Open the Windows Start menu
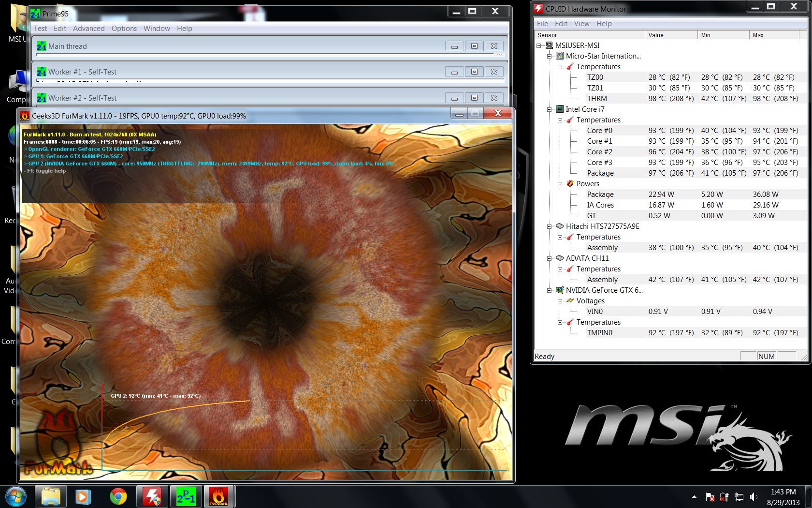 click(15, 496)
